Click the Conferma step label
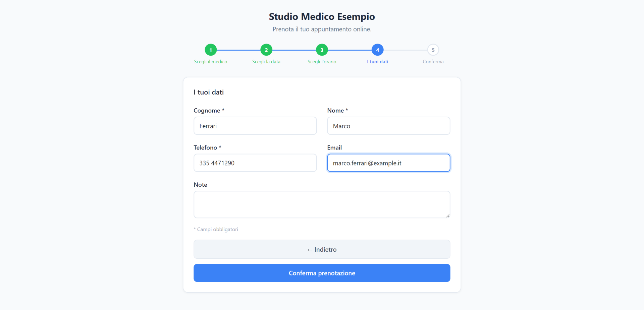 click(433, 62)
